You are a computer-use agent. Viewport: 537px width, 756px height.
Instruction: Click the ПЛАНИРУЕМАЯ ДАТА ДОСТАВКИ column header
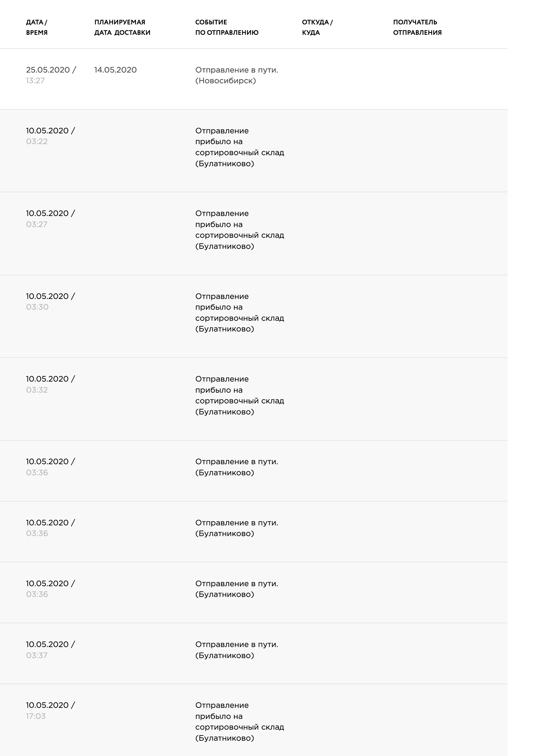pyautogui.click(x=122, y=27)
